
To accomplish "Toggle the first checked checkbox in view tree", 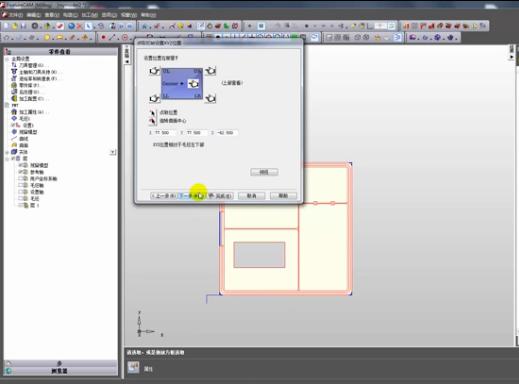I will coord(21,165).
